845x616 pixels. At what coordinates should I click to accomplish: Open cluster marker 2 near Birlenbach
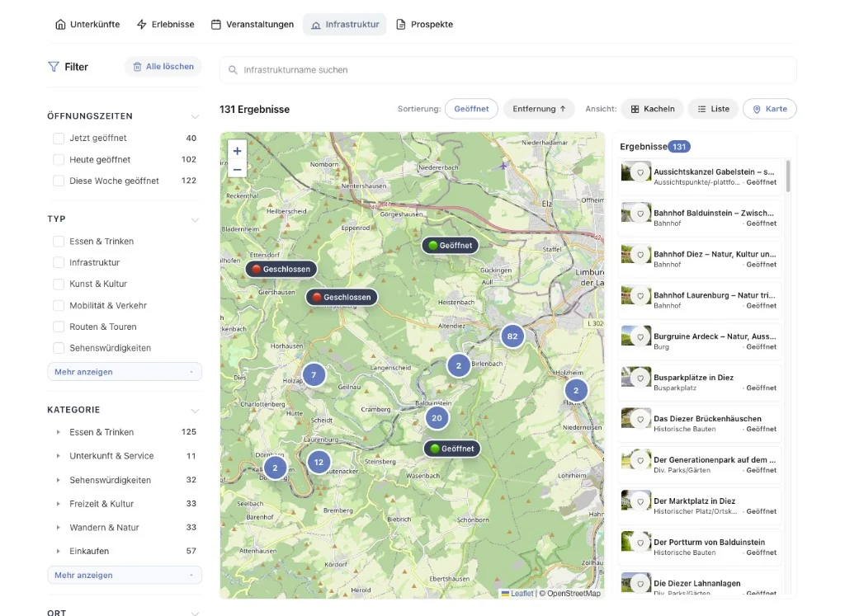point(459,365)
